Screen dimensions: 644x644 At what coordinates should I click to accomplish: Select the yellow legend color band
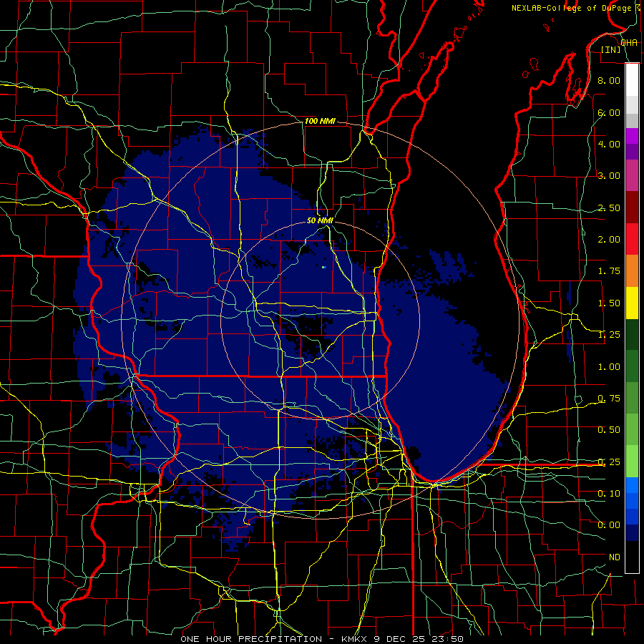click(x=632, y=303)
